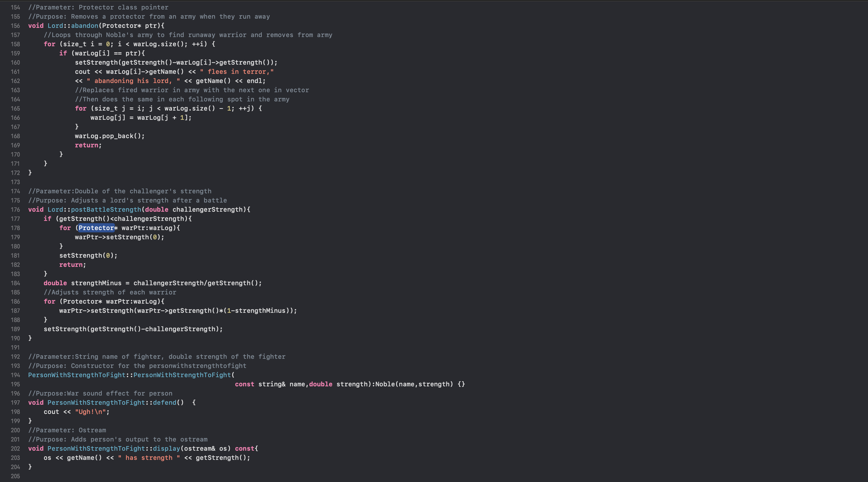
Task: Click the closing brace on line 190
Action: pyautogui.click(x=30, y=338)
